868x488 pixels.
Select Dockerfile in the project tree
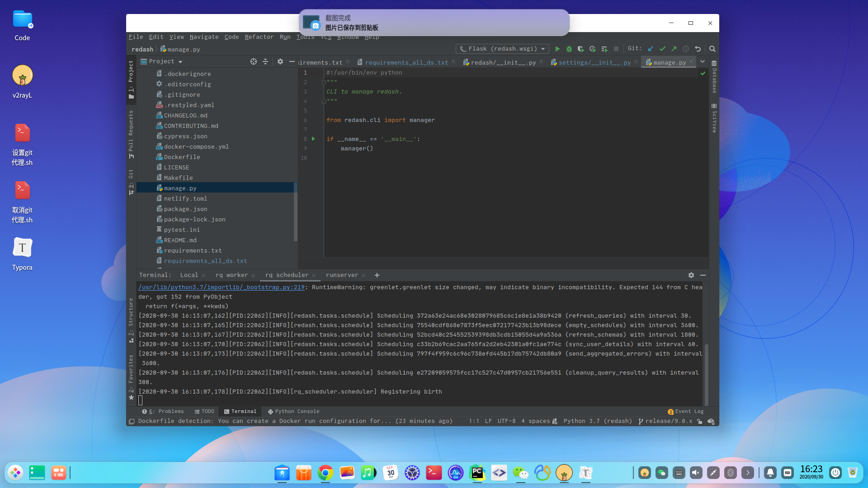click(182, 157)
